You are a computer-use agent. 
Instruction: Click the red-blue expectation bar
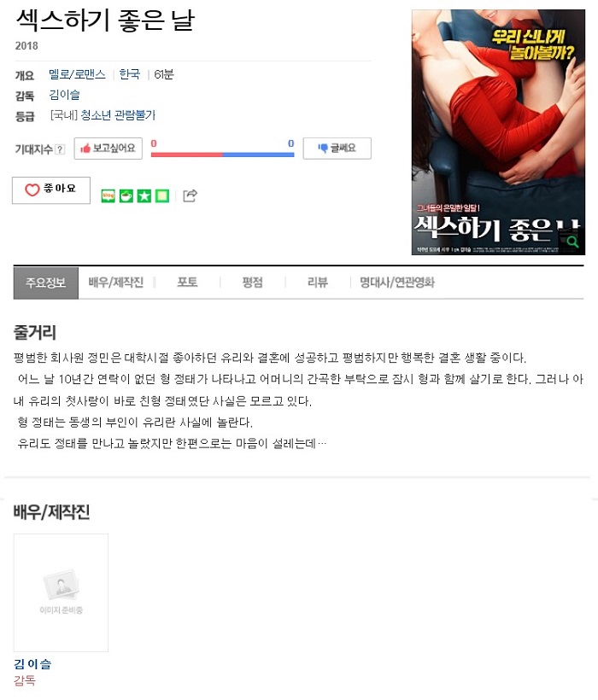[x=222, y=155]
